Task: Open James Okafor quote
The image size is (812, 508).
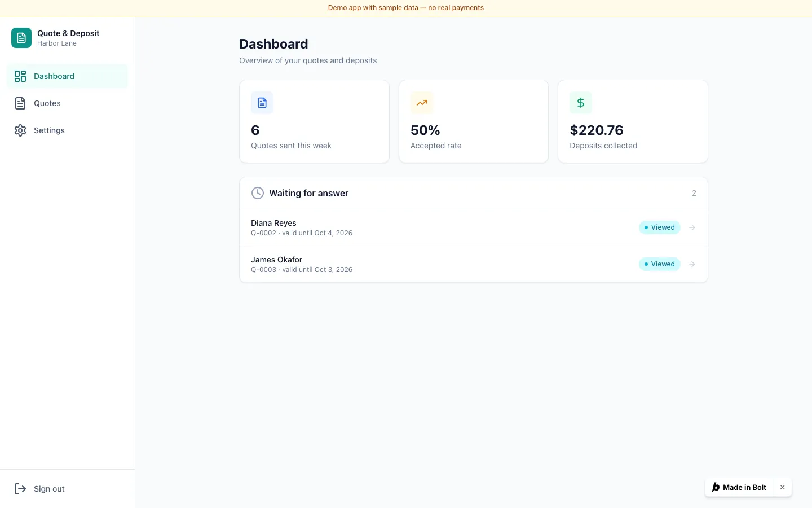Action: click(474, 264)
